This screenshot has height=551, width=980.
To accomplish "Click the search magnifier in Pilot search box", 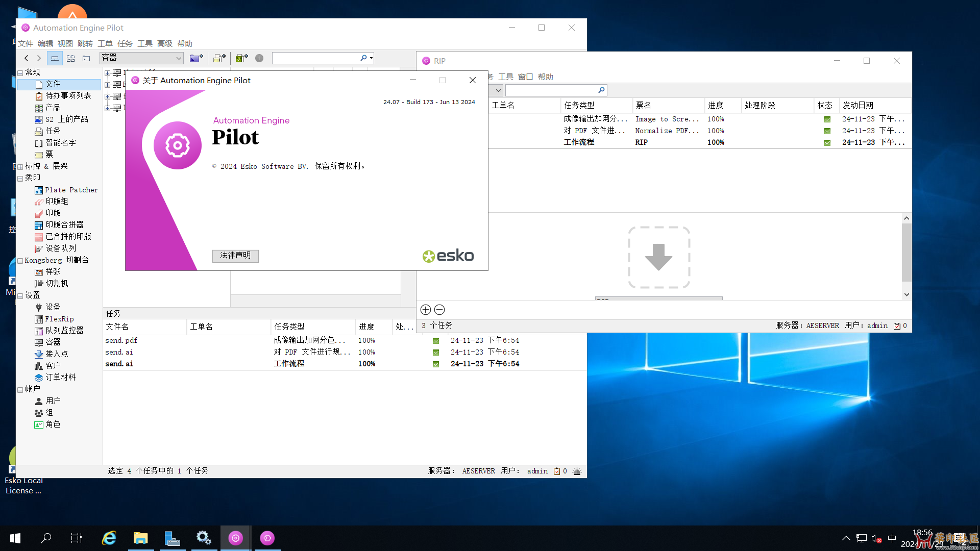I will pos(363,58).
